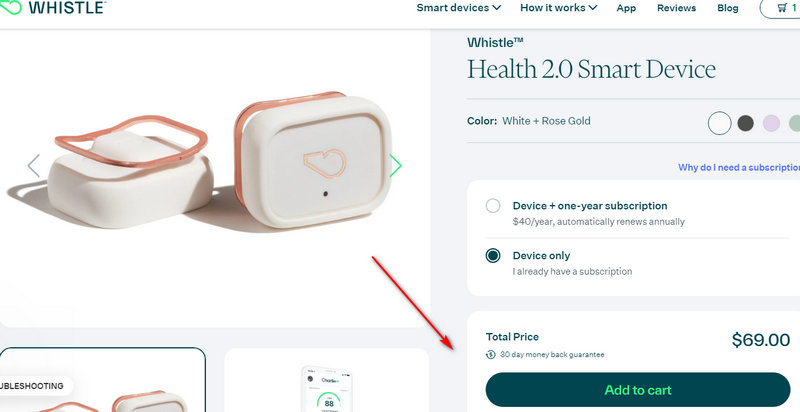Screen dimensions: 800x412
Task: Show the next product image arrow
Action: (x=395, y=166)
